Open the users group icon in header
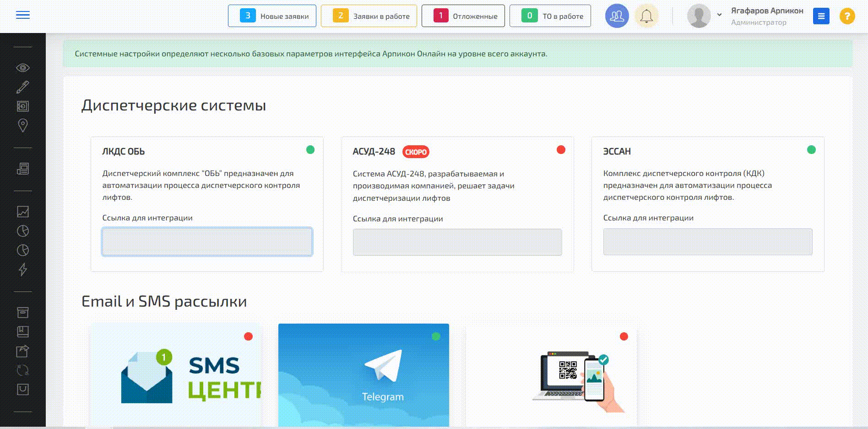Viewport: 868px width, 429px height. tap(617, 16)
